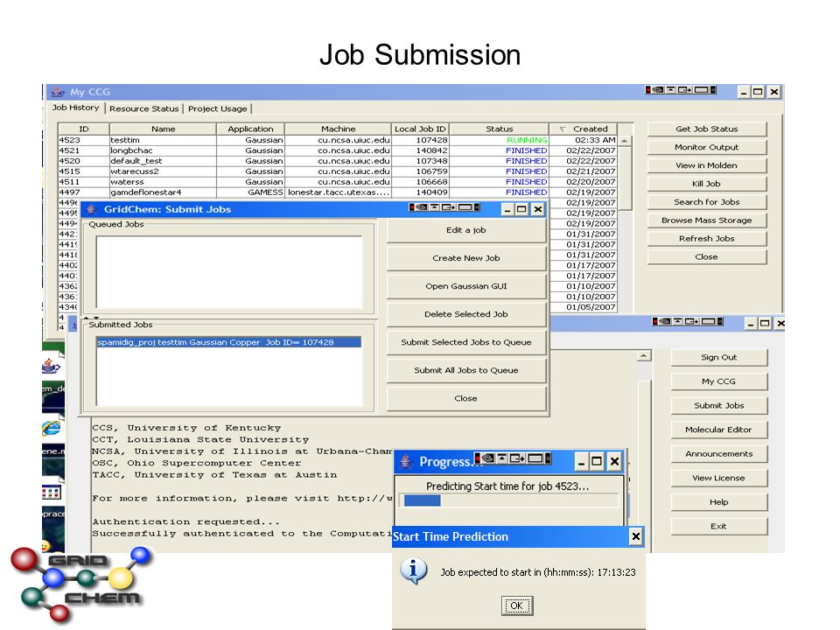Click the blue info icon in Start Time Prediction
This screenshot has height=630, width=840.
tap(413, 570)
